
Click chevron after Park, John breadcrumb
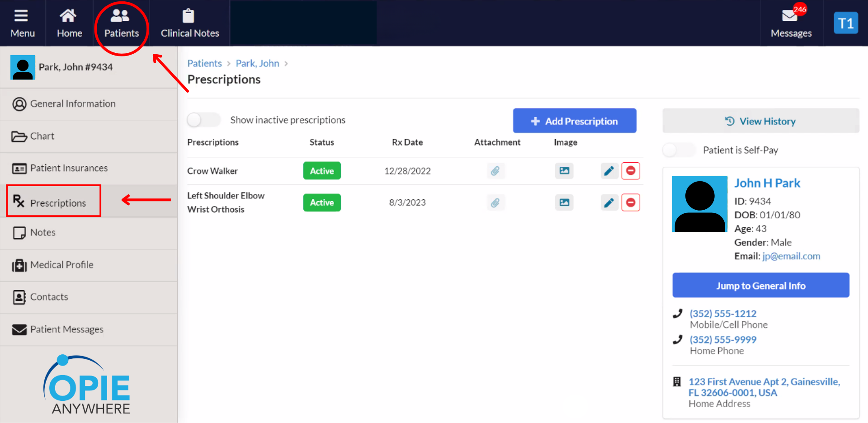click(286, 64)
